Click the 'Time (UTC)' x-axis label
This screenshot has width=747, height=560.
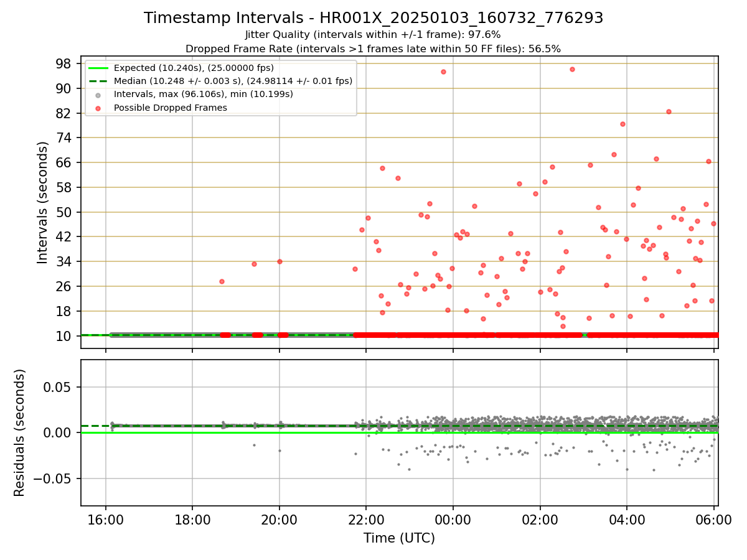click(x=399, y=538)
